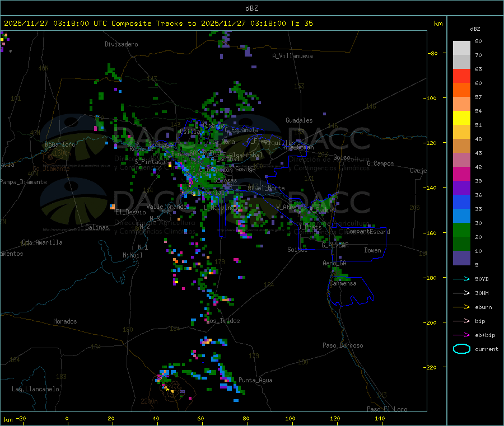Select the Lag.Llancanelo label
The image size is (504, 426).
pos(36,389)
